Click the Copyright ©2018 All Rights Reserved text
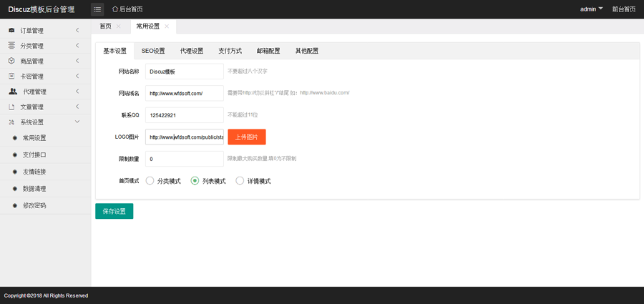The width and height of the screenshot is (644, 304). click(x=46, y=295)
